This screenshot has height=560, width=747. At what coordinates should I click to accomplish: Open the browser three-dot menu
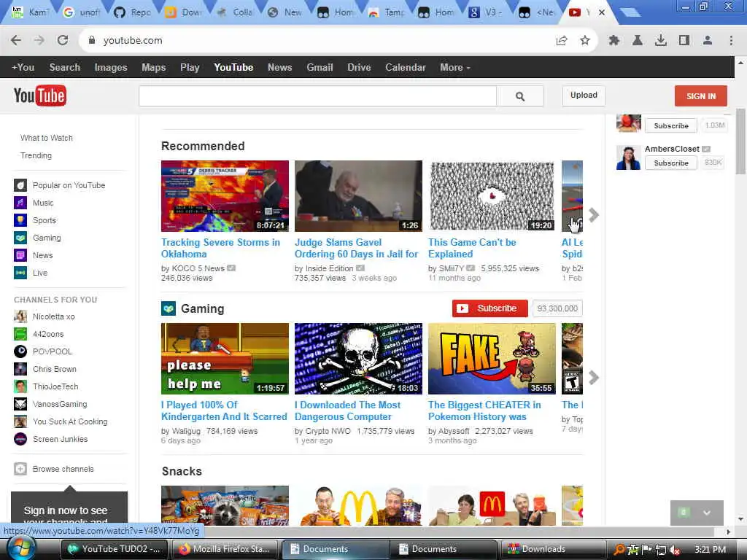tap(731, 41)
